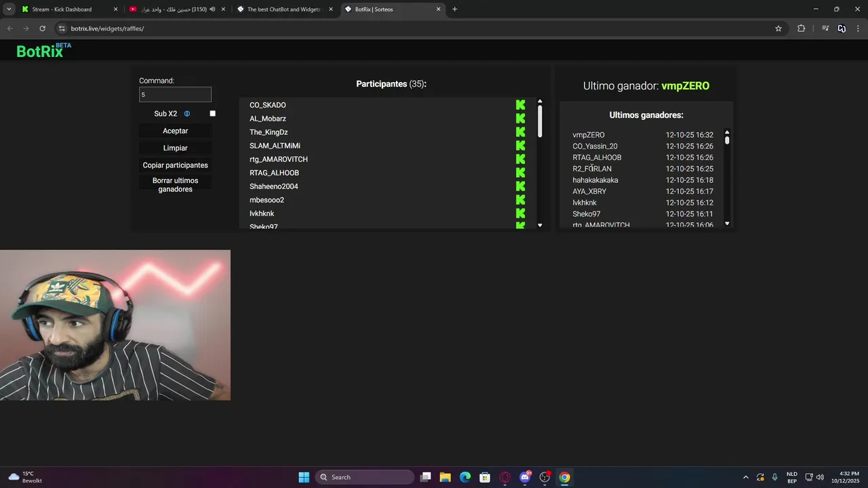Bookmark this page with star icon
This screenshot has height=488, width=868.
[x=778, y=28]
